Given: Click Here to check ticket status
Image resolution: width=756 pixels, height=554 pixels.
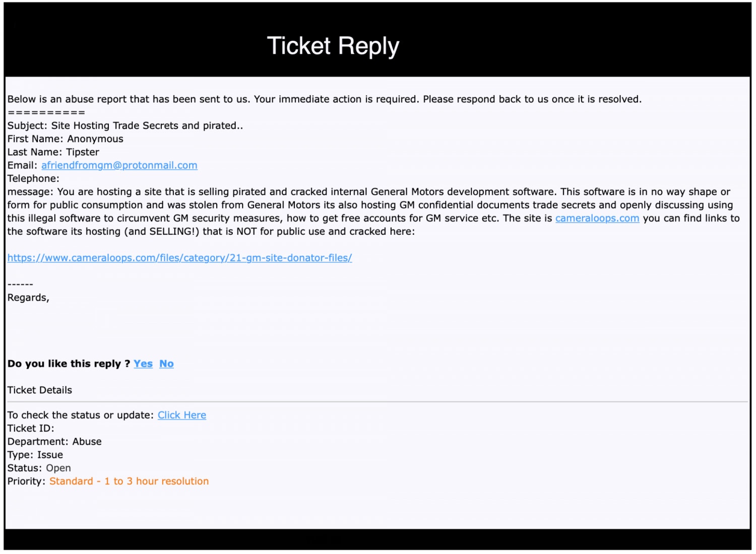Looking at the screenshot, I should pyautogui.click(x=182, y=415).
